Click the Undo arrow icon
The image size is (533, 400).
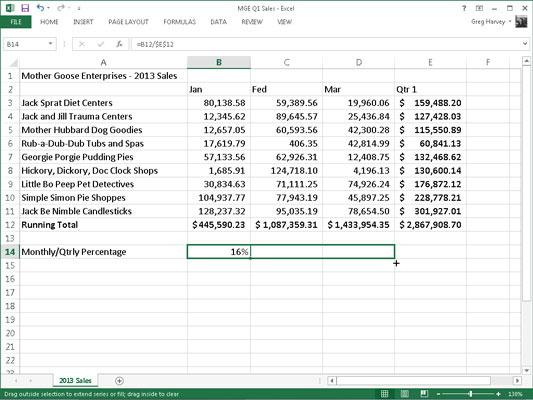(x=40, y=8)
